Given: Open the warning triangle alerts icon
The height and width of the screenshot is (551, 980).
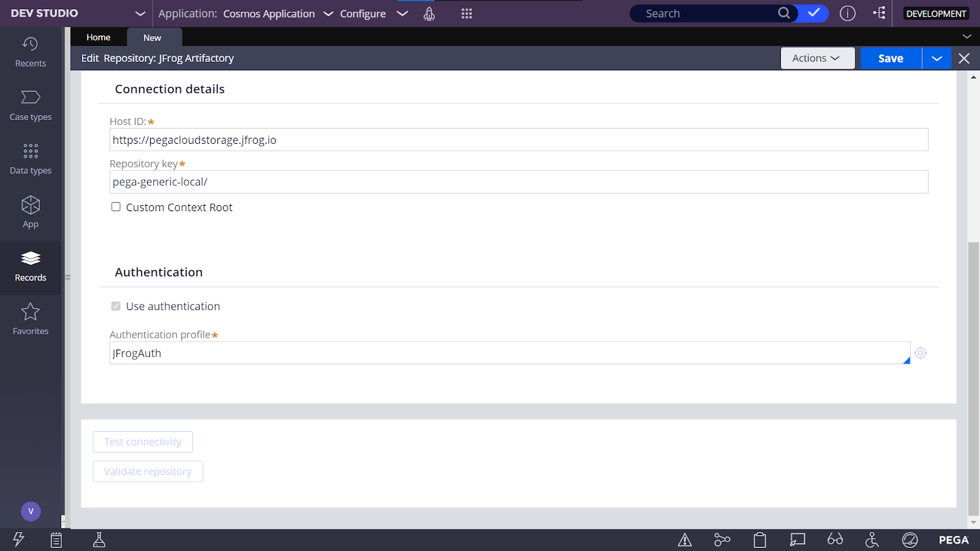Looking at the screenshot, I should pyautogui.click(x=685, y=540).
